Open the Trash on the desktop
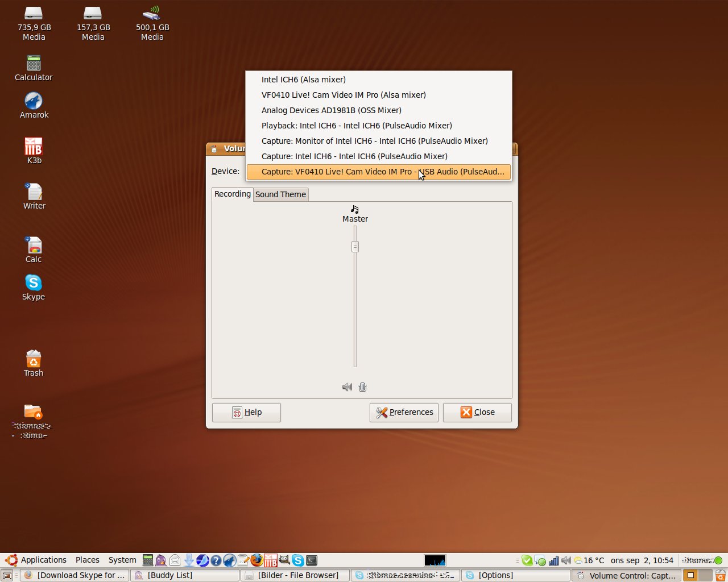 click(34, 364)
